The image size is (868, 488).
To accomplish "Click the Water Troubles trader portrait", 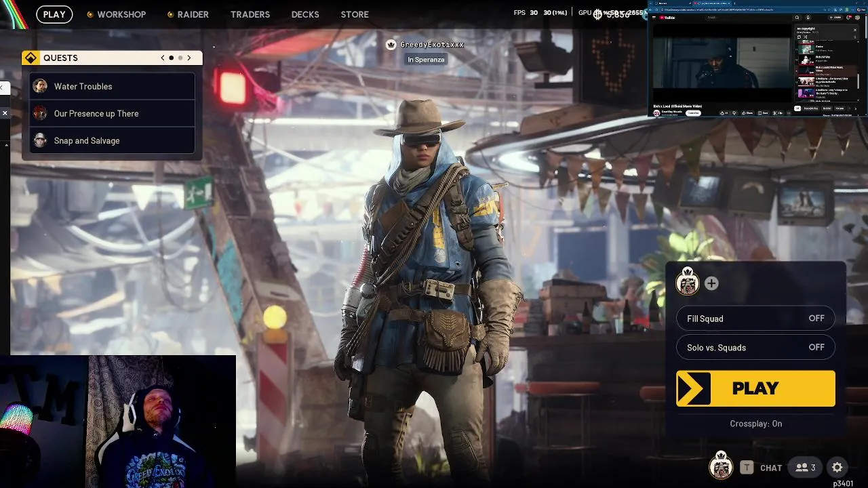I will 40,86.
